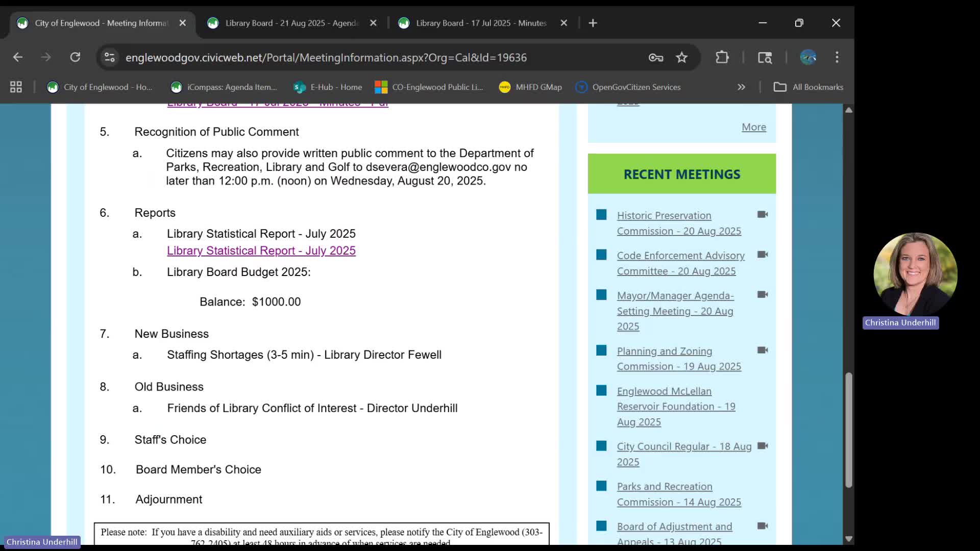Click the browser reload page icon
Image resolution: width=980 pixels, height=551 pixels.
75,57
